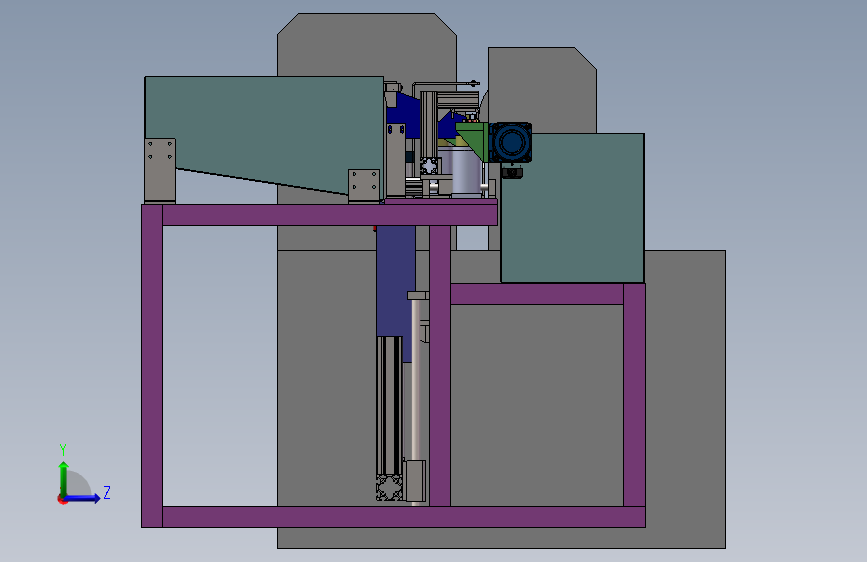
Task: Select the purple middle vertical frame post
Action: (x=440, y=365)
